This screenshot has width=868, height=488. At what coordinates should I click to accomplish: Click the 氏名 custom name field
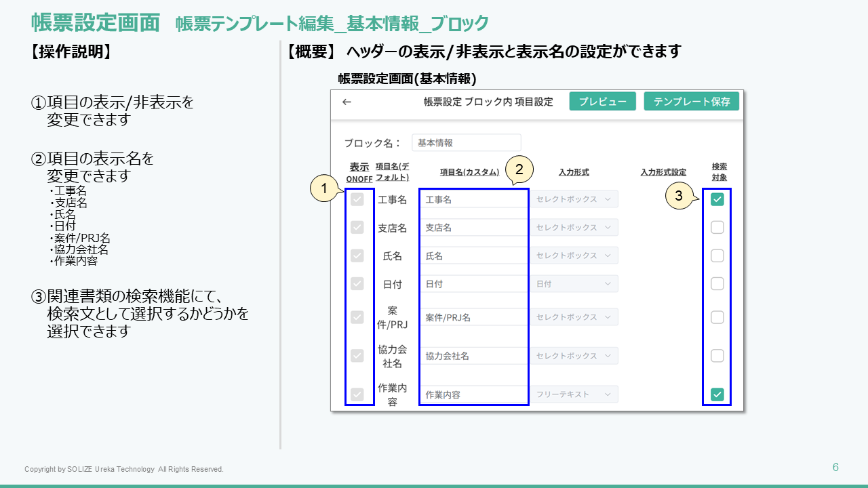coord(473,256)
